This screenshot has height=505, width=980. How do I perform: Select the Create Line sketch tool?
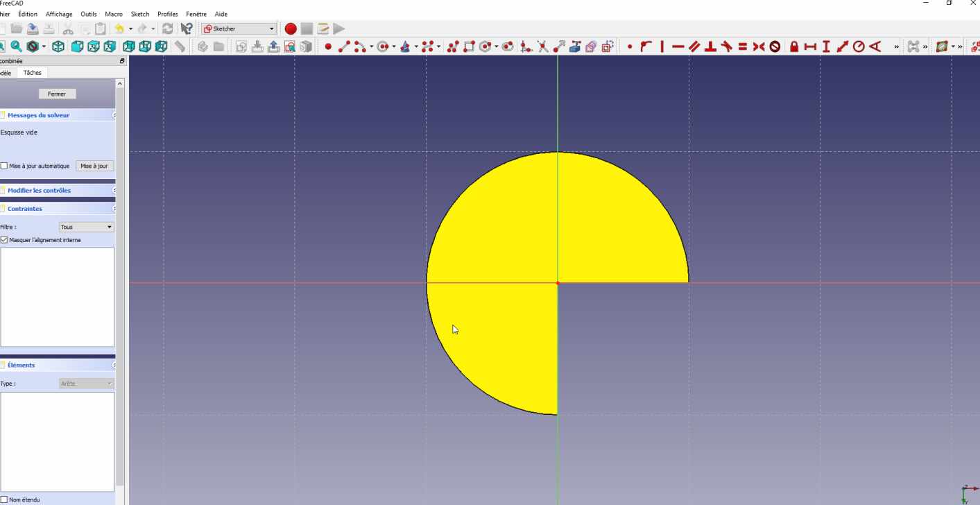(344, 46)
